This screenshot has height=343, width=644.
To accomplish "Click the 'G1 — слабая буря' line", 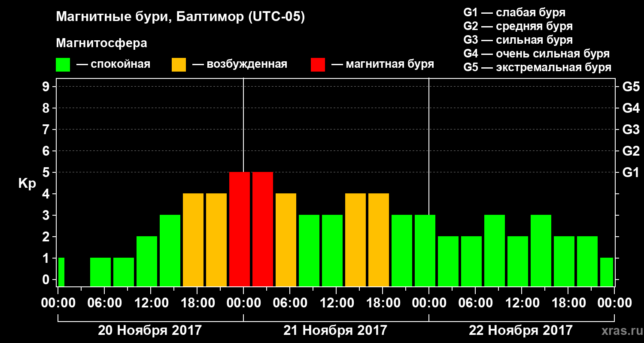I will [x=514, y=12].
